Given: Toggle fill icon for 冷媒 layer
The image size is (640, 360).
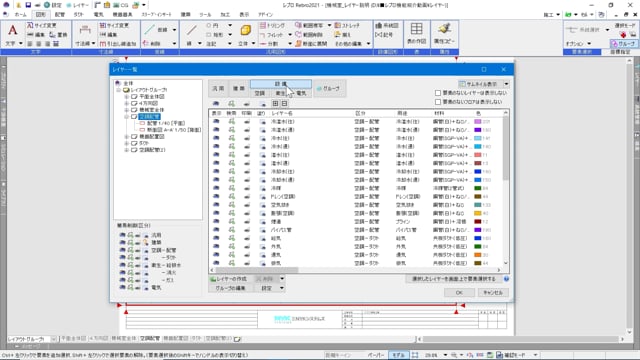Looking at the screenshot, I should point(262,188).
